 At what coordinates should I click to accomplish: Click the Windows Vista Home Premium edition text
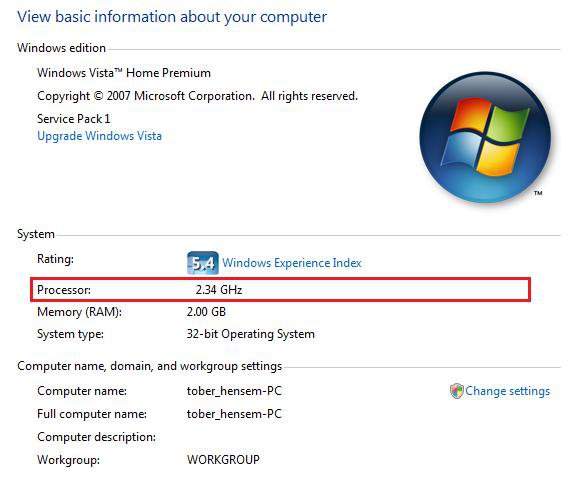pos(124,73)
